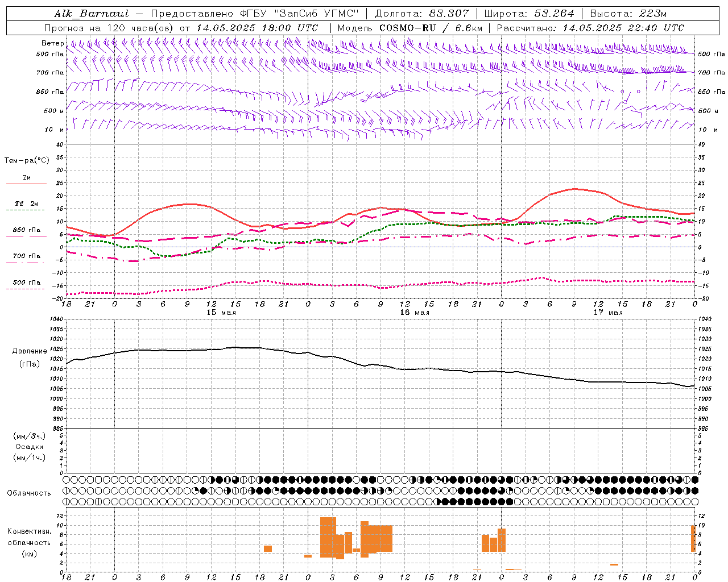Screen dimensions: 728x582
Task: Select the Высота: 223м header text
Action: tap(628, 14)
